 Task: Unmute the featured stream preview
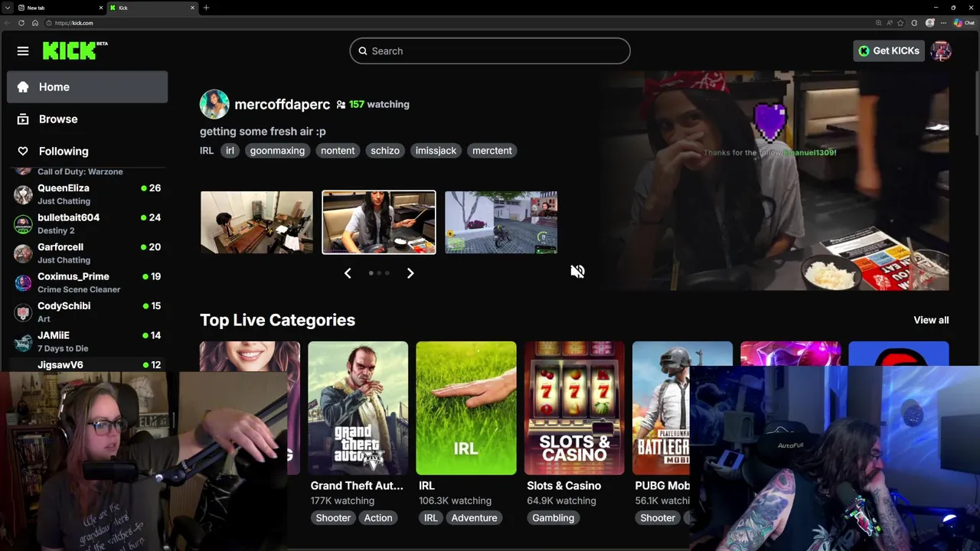tap(577, 272)
